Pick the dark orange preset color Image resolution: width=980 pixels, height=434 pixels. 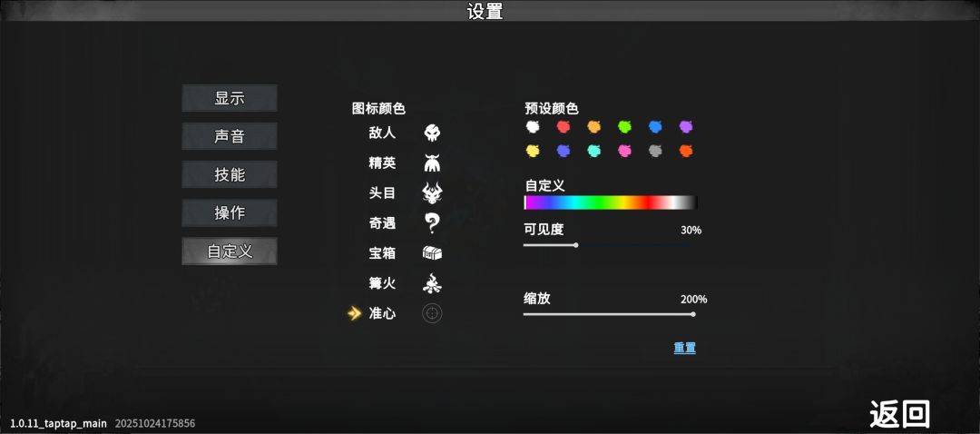(686, 151)
